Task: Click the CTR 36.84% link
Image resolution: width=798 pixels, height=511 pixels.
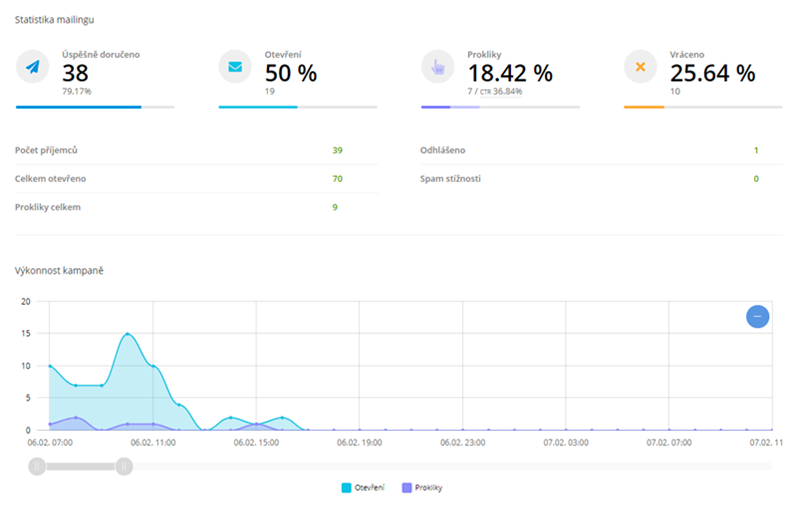Action: click(x=501, y=92)
